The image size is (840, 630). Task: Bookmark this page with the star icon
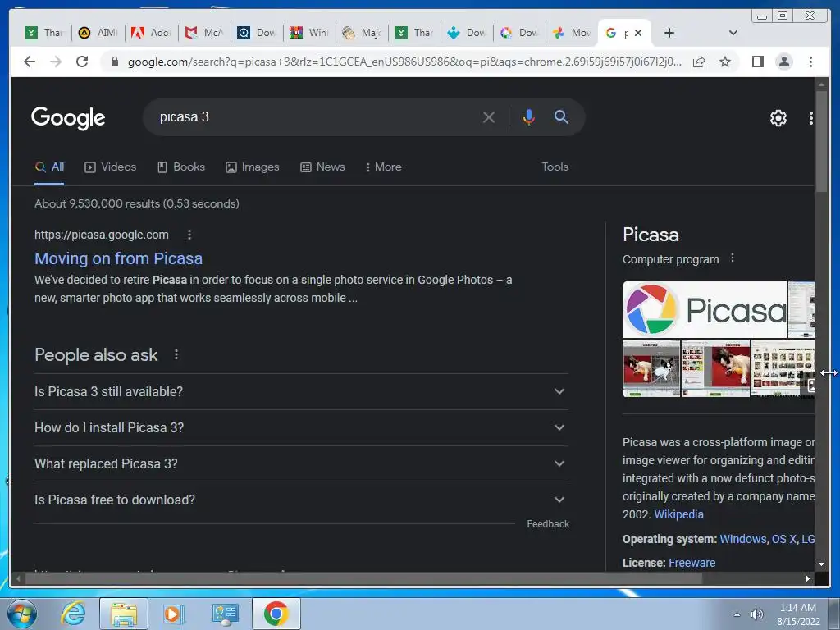coord(725,62)
